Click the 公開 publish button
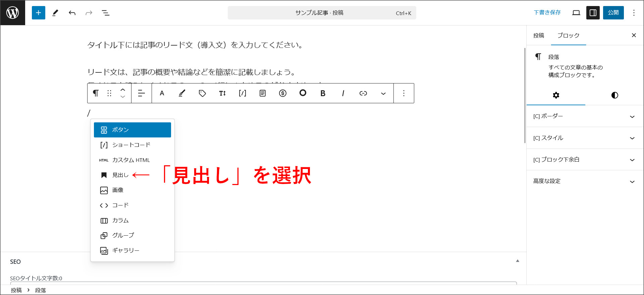 coord(613,13)
